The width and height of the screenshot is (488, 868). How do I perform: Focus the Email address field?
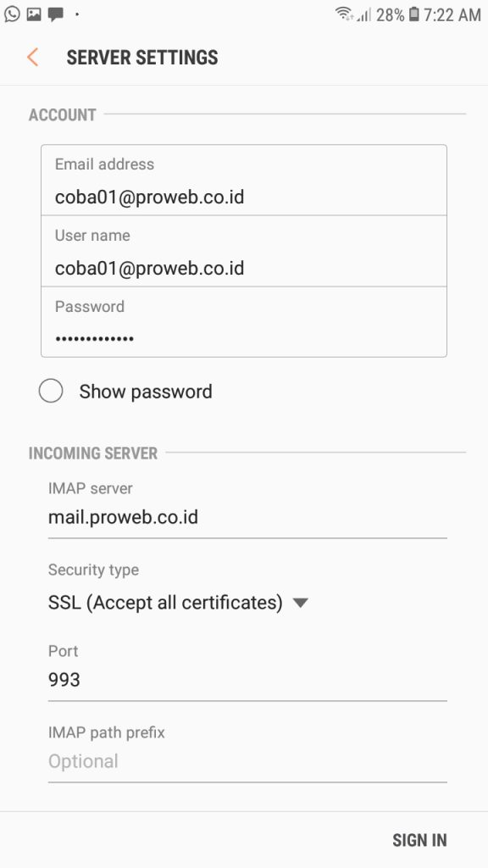pyautogui.click(x=244, y=181)
